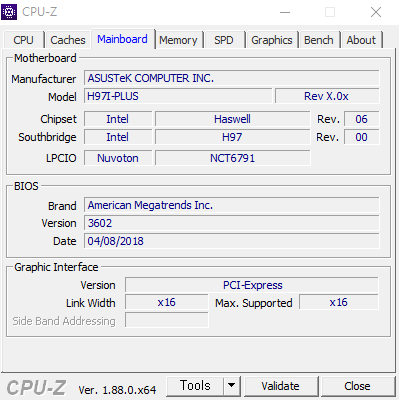Viewport: 399px width, 400px height.
Task: Click the southbridge vendor Intel field
Action: pyautogui.click(x=118, y=137)
